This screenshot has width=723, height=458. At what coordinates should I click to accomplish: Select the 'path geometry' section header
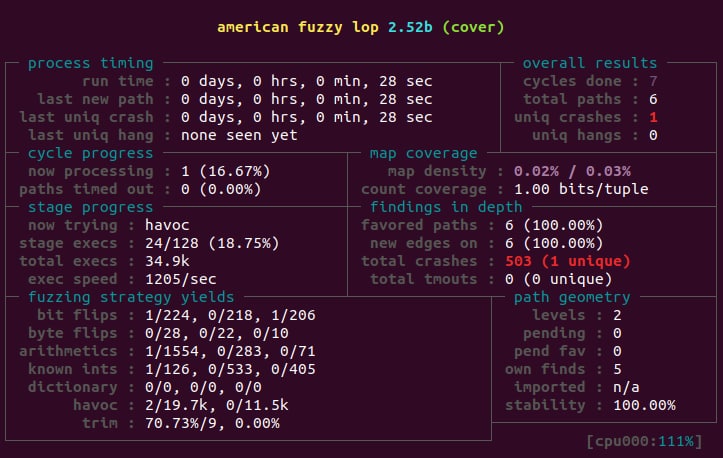point(572,297)
